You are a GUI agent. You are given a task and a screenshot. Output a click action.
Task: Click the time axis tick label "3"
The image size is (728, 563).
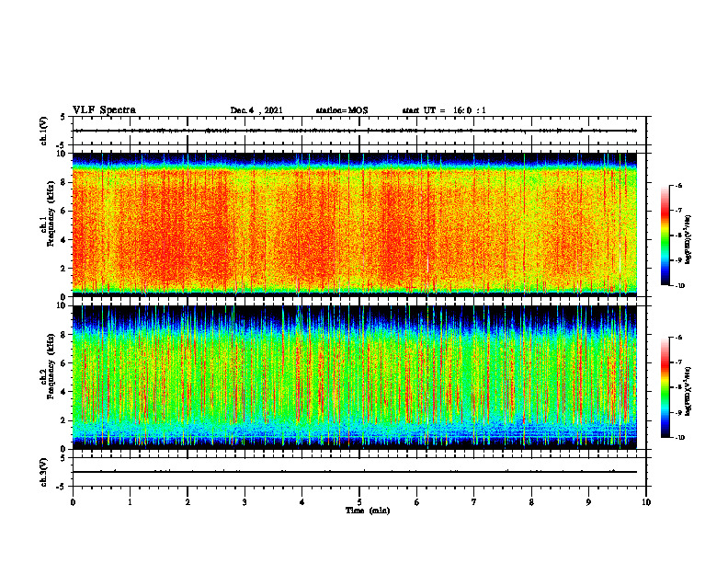point(245,502)
